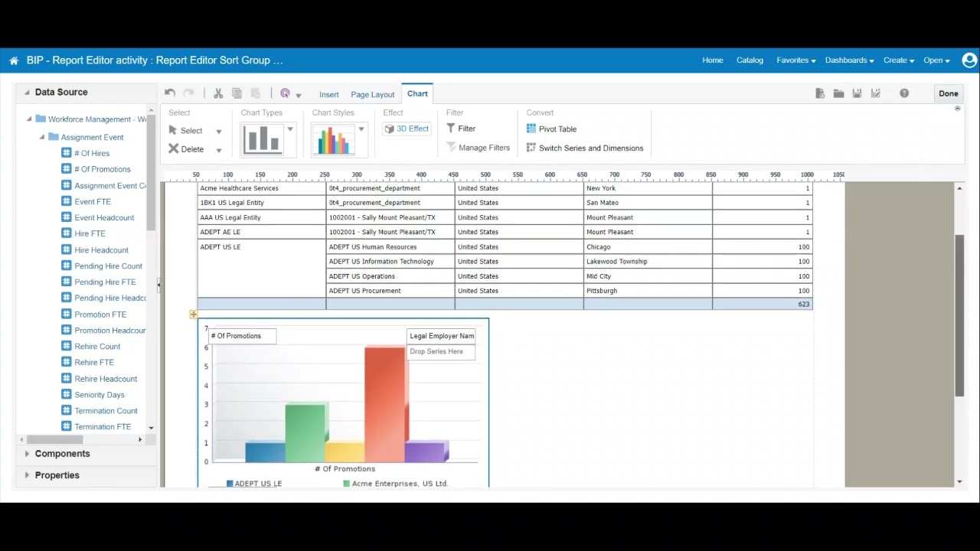
Task: Click the Chart Styles colorful thumbnail
Action: [333, 139]
